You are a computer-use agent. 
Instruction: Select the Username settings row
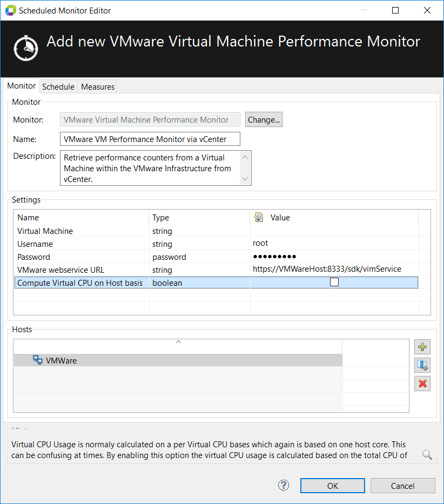[216, 244]
